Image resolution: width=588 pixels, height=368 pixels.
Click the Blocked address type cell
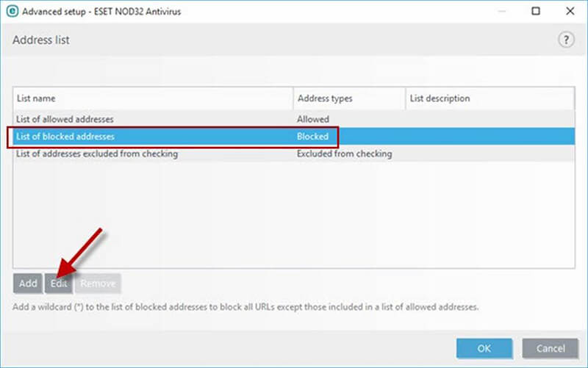click(312, 137)
